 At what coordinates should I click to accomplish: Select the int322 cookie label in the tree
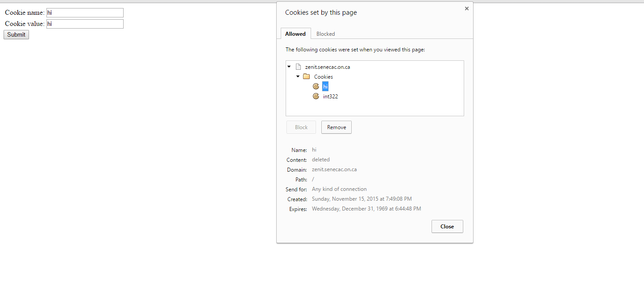(x=330, y=97)
